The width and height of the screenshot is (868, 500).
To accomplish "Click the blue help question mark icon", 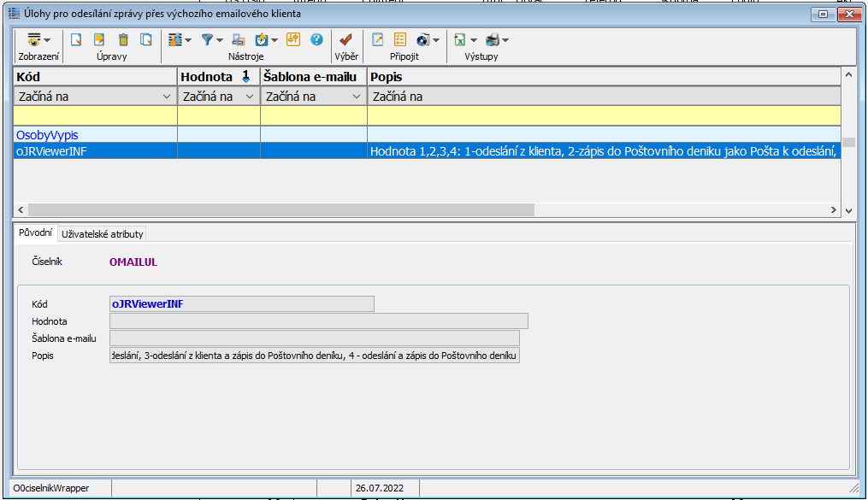I will (316, 40).
